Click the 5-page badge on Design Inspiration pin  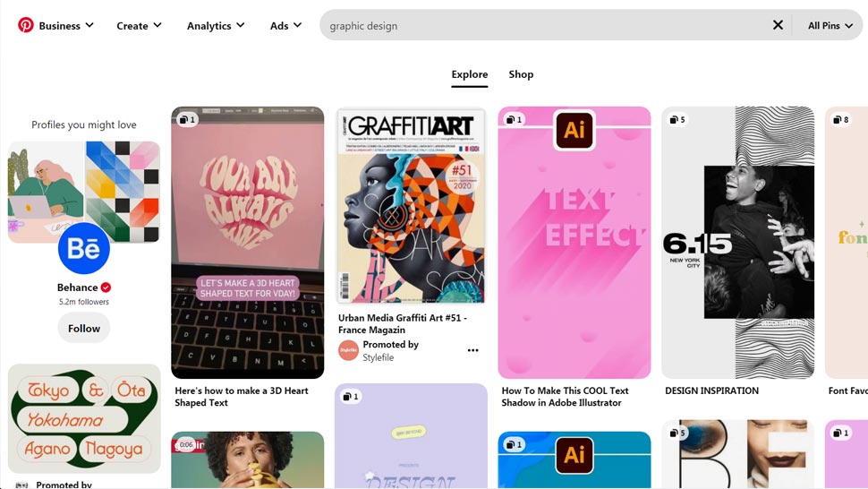pos(677,119)
